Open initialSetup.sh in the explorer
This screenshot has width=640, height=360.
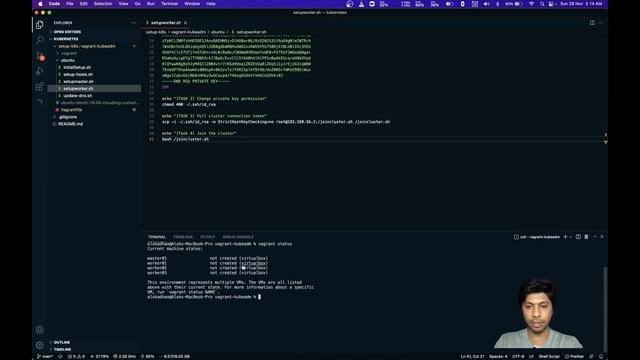coord(77,67)
